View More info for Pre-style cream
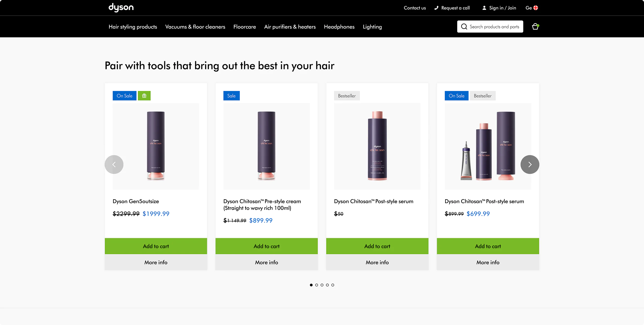Screen dimensions: 644x325 267,262
